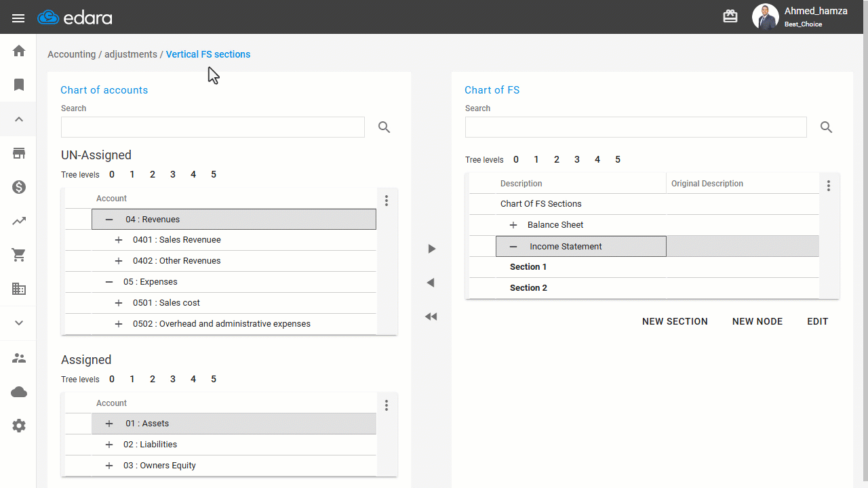Move selection back with single left arrow

431,283
